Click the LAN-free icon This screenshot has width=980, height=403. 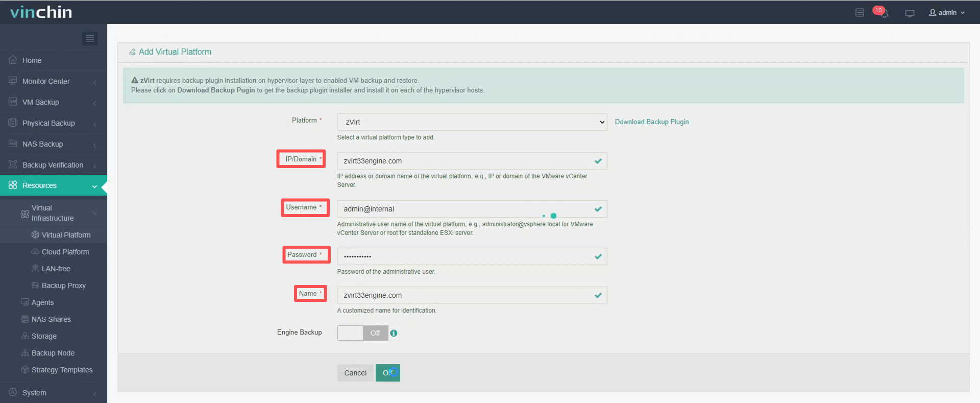[35, 268]
